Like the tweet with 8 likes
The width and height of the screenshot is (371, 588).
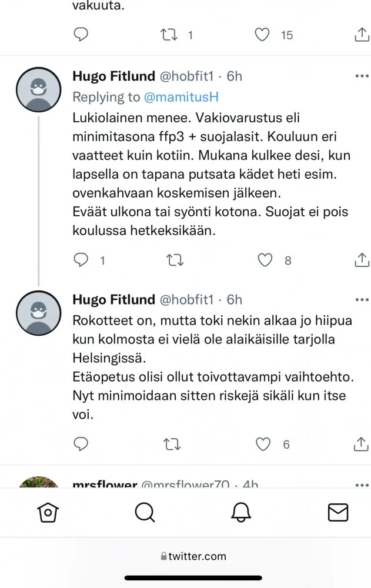coord(266,260)
